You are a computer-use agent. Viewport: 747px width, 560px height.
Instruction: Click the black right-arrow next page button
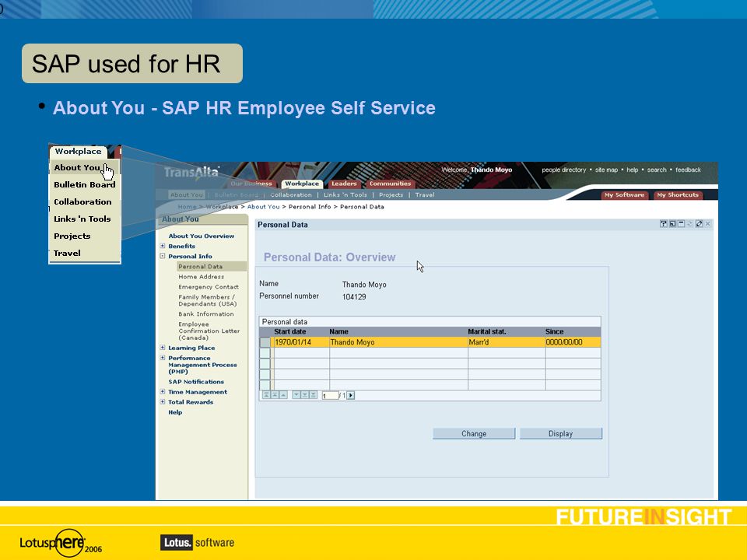point(351,395)
